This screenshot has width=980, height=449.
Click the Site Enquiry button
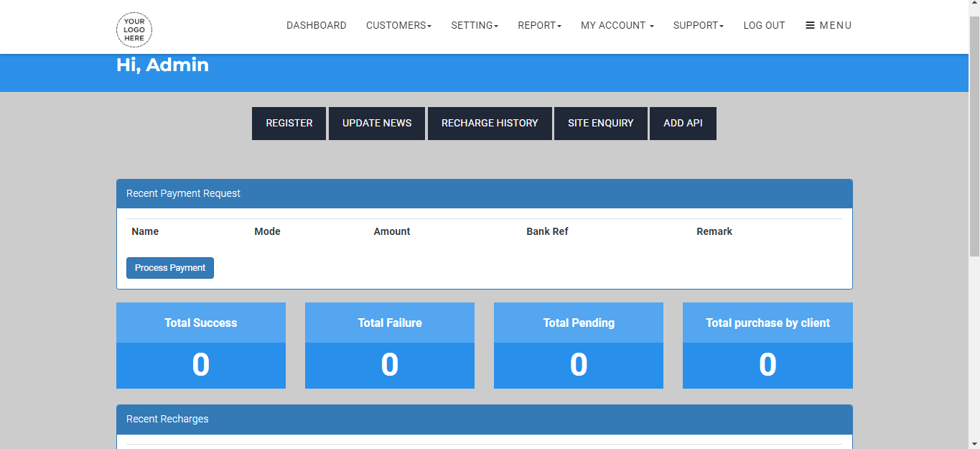[600, 123]
